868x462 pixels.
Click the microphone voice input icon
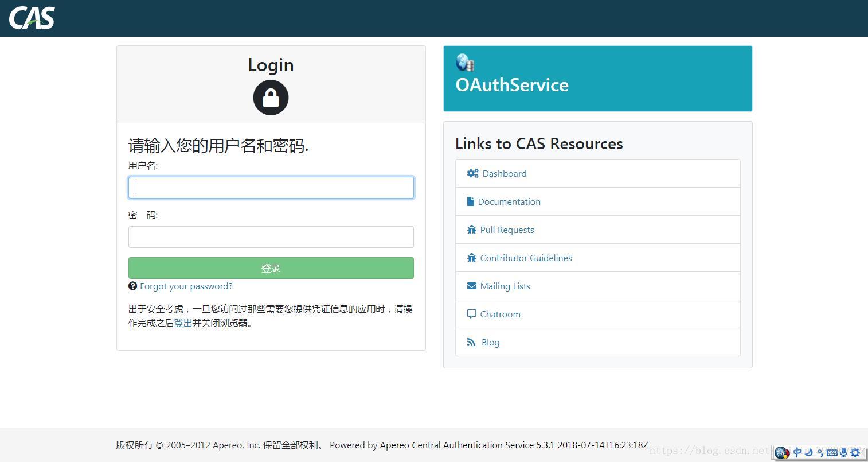[x=844, y=453]
